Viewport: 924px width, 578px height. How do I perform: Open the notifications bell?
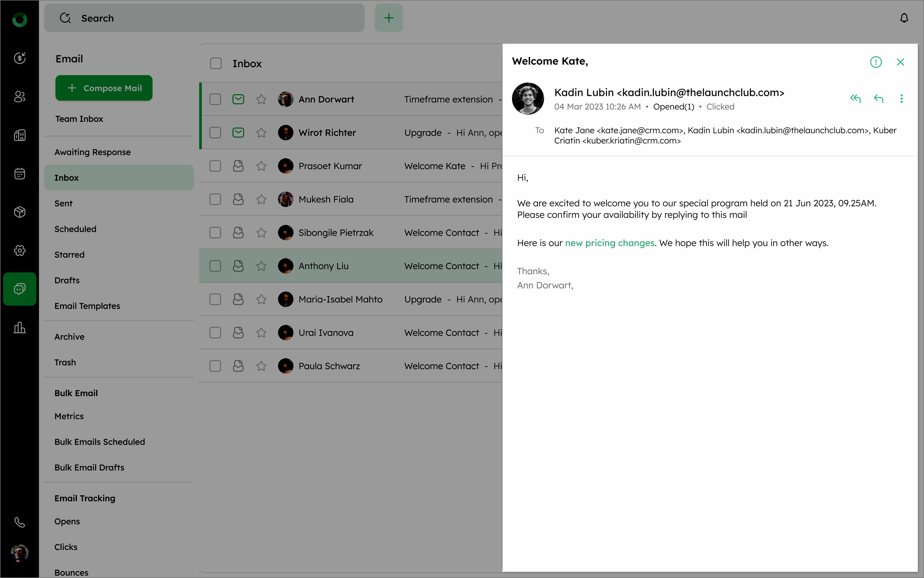(904, 18)
